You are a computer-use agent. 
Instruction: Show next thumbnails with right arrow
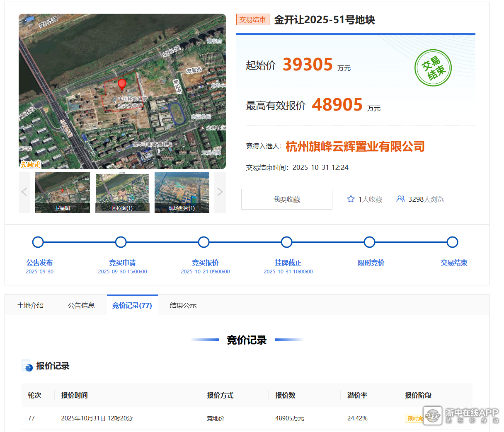coord(220,192)
